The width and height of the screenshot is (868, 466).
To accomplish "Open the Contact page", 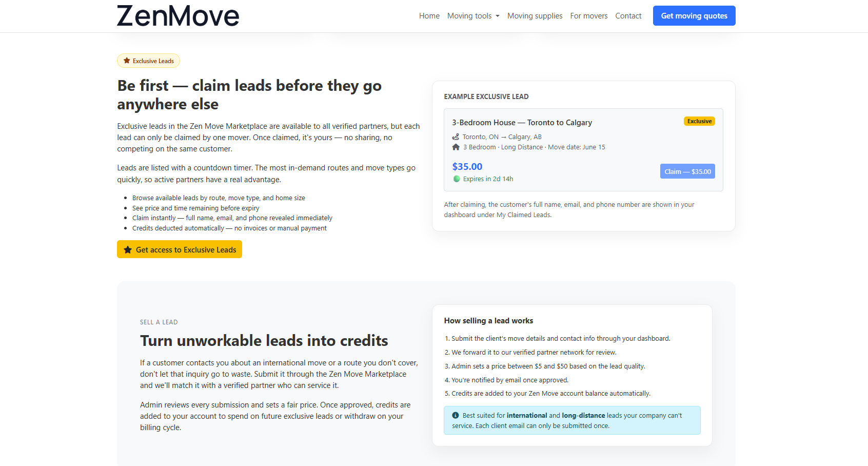I will [628, 16].
